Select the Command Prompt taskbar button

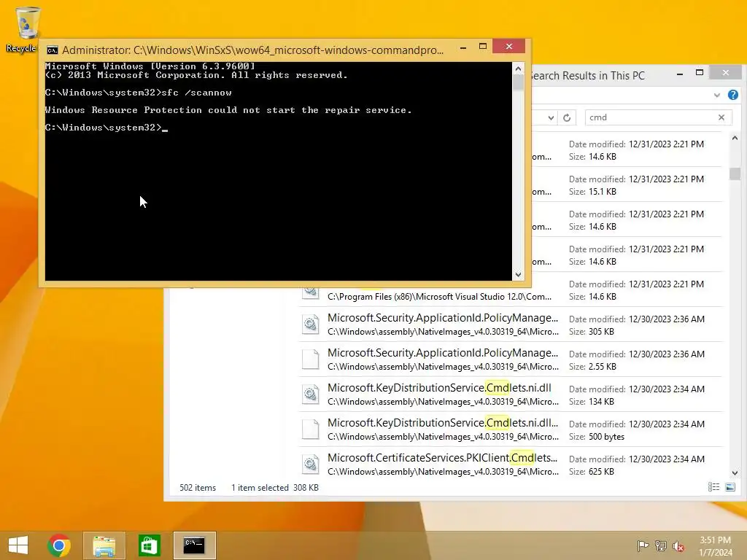coord(194,545)
